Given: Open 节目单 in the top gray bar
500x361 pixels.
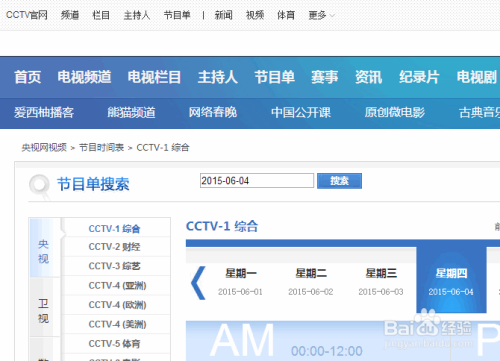Looking at the screenshot, I should (x=177, y=15).
